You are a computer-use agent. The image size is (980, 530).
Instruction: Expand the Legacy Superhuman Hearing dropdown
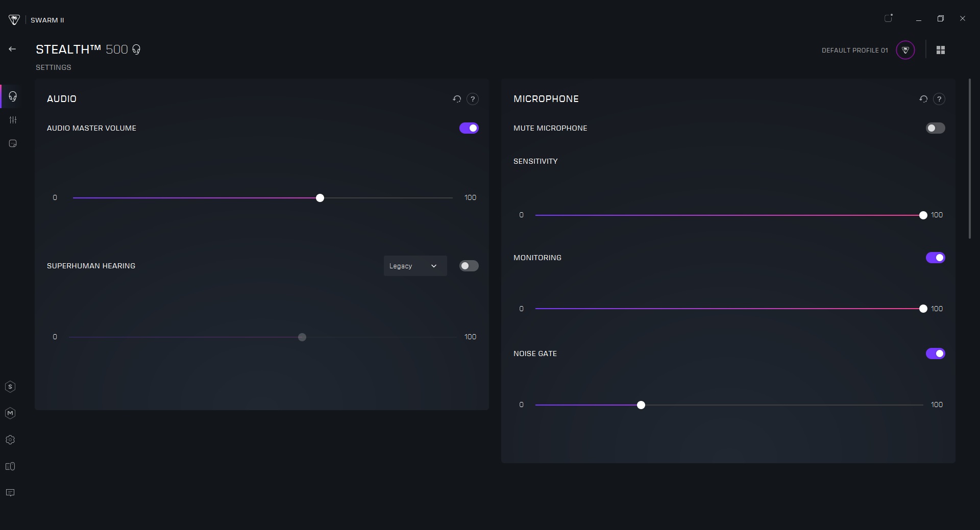tap(415, 266)
